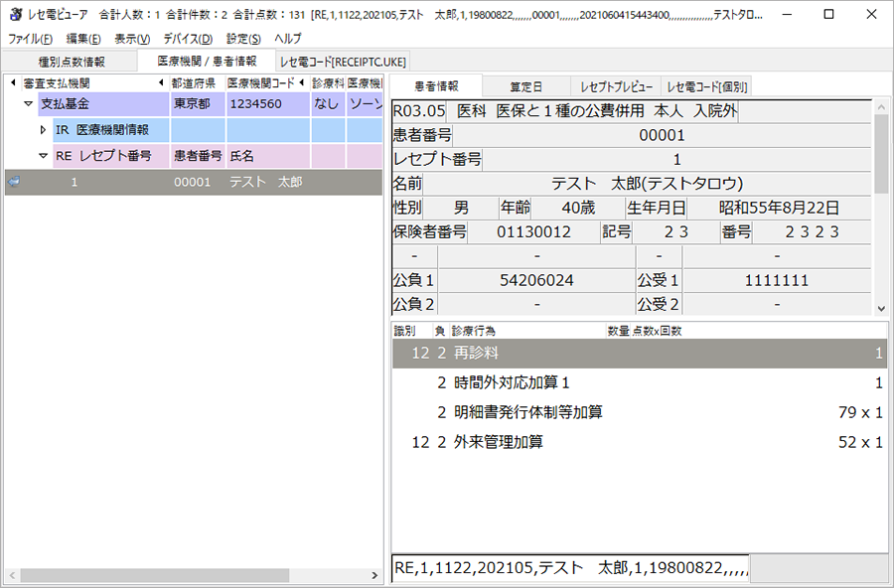Click the small arrow left of 診療科 header
894x588 pixels.
tap(303, 82)
